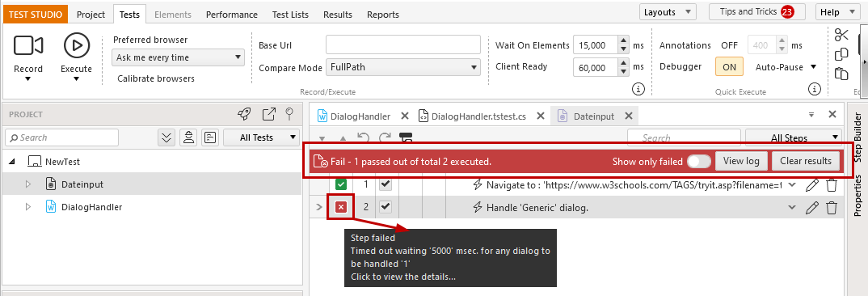Open the Preferred browser combo box
Viewport: 868px width, 296px height.
pyautogui.click(x=178, y=57)
